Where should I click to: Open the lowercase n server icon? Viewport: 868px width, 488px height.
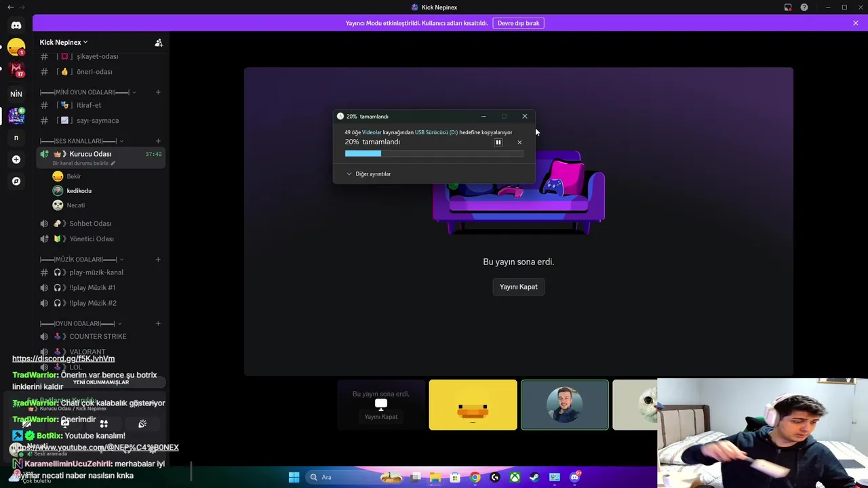16,138
